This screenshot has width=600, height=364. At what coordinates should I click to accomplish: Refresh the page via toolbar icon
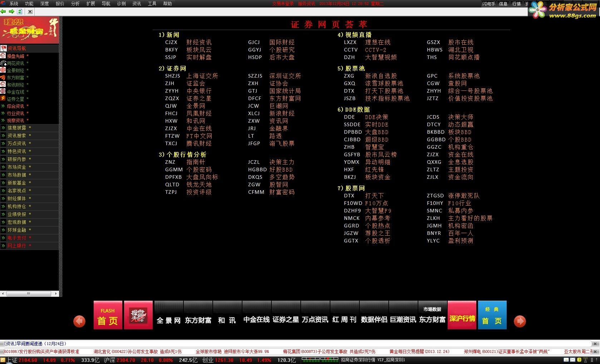(x=20, y=11)
